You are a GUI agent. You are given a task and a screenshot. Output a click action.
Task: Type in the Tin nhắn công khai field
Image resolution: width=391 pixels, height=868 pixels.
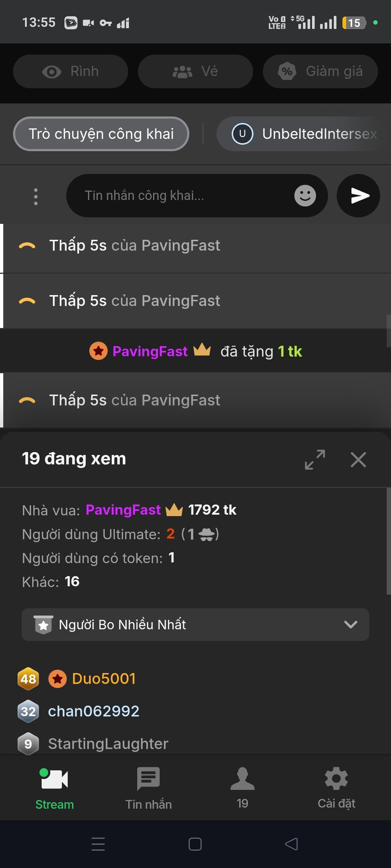pos(181,196)
